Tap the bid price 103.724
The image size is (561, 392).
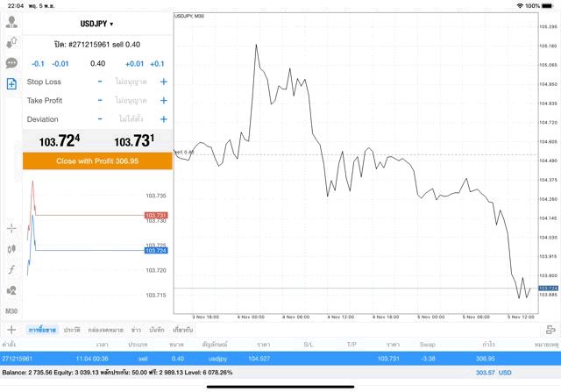click(x=60, y=140)
